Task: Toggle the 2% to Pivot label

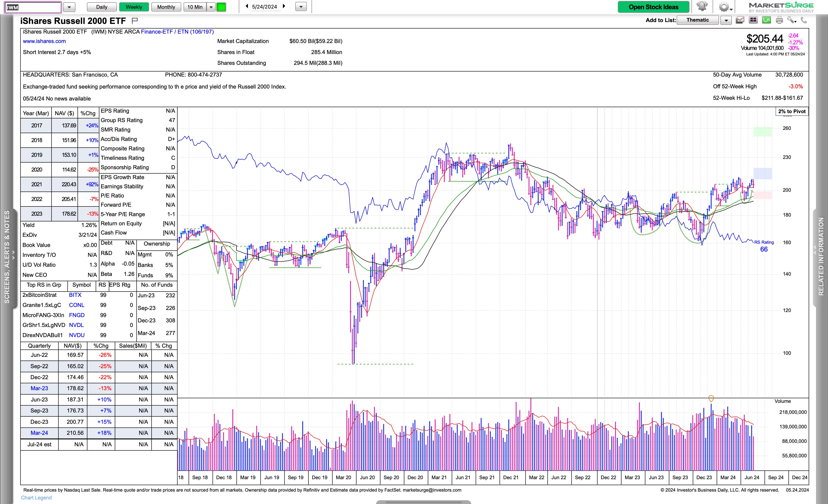Action: point(792,111)
